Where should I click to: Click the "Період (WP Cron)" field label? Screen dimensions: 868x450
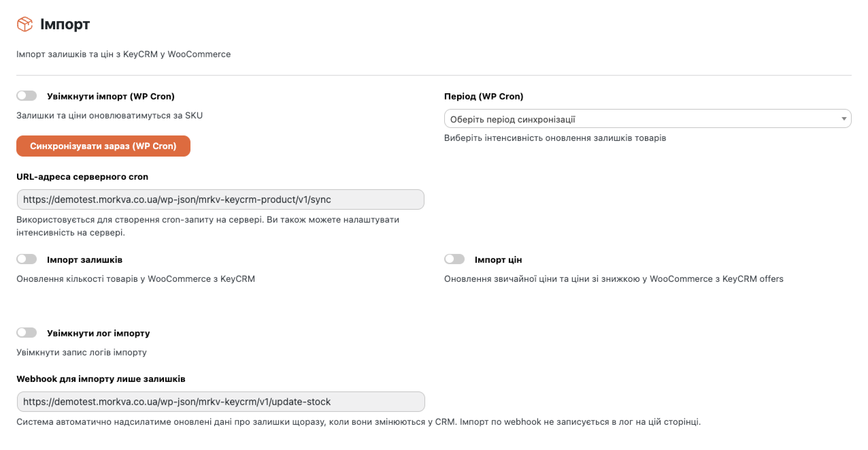pyautogui.click(x=484, y=96)
